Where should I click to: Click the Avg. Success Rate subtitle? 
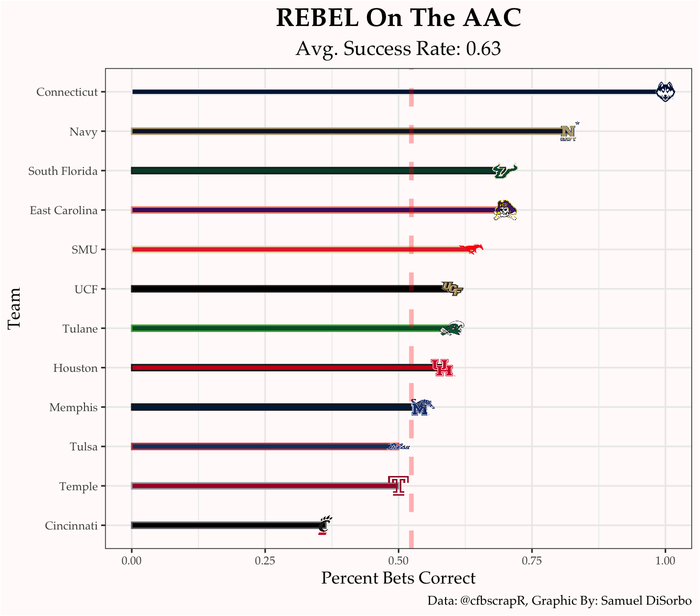[x=398, y=49]
